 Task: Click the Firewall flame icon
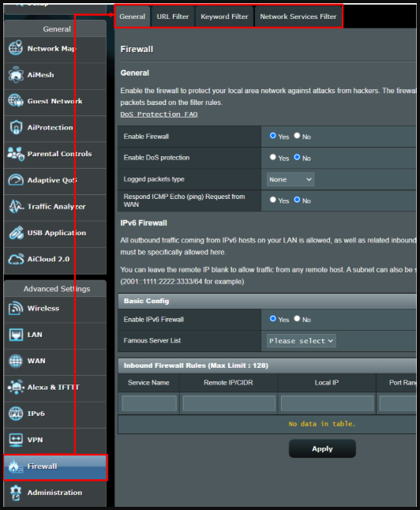coord(15,466)
